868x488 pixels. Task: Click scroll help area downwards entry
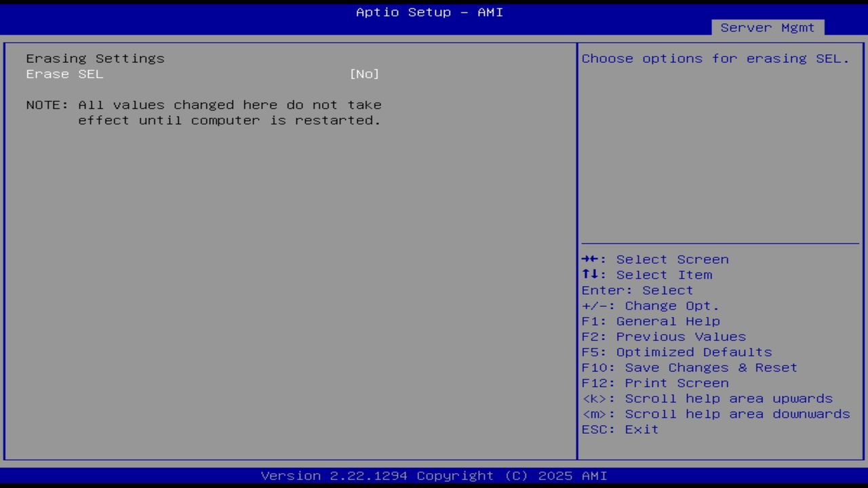click(715, 413)
